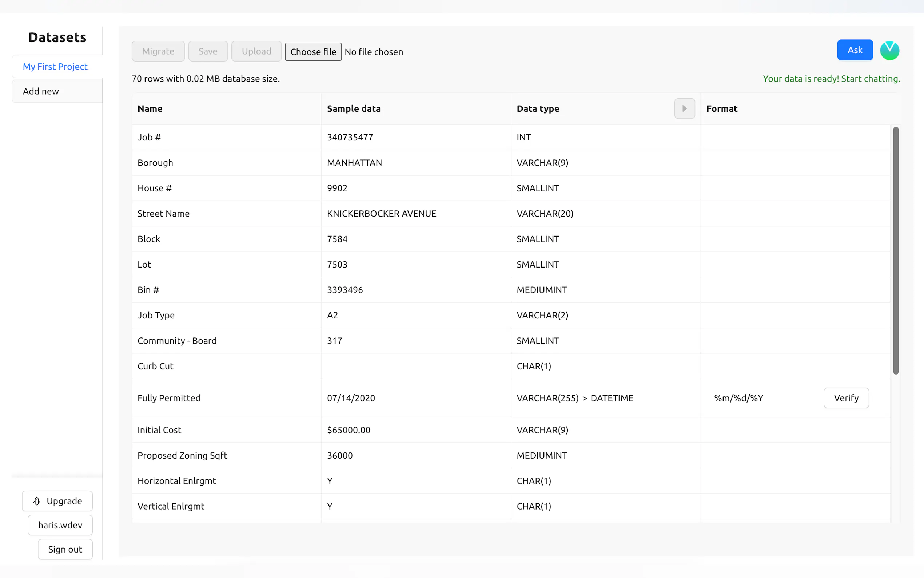Open My First Project dataset
This screenshot has height=578, width=924.
click(x=55, y=67)
